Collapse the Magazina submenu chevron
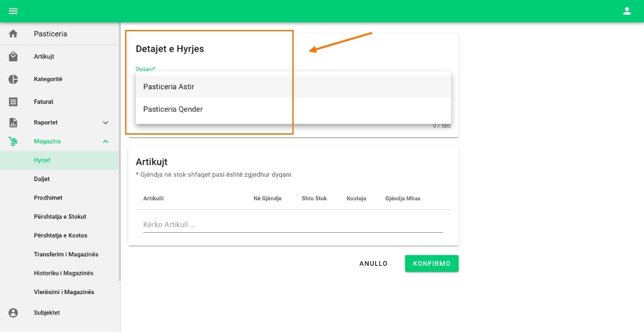This screenshot has width=644, height=333. pyautogui.click(x=105, y=142)
